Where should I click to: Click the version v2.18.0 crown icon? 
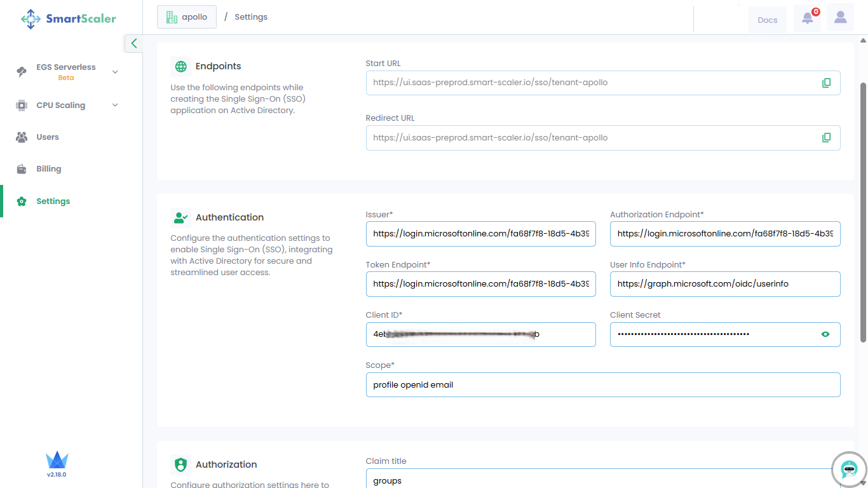tap(57, 461)
